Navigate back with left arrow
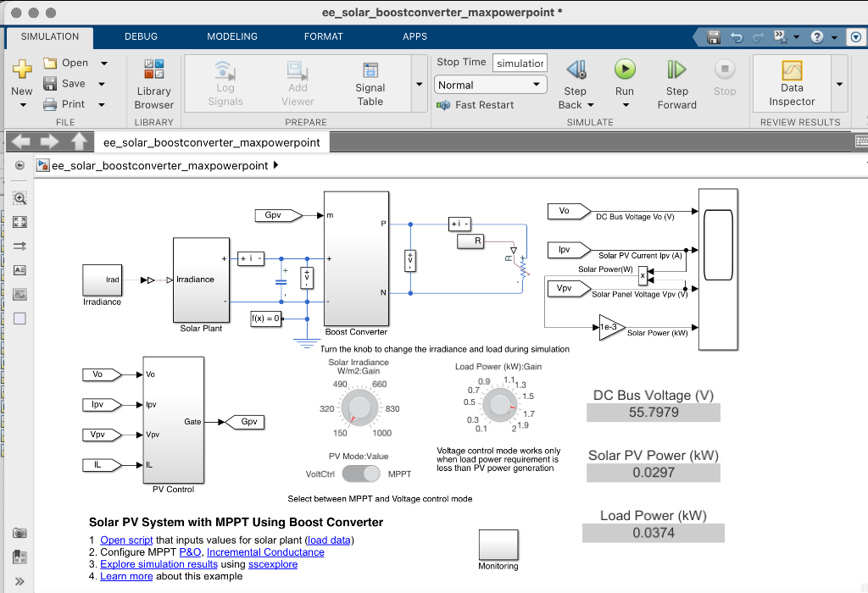 pyautogui.click(x=21, y=142)
